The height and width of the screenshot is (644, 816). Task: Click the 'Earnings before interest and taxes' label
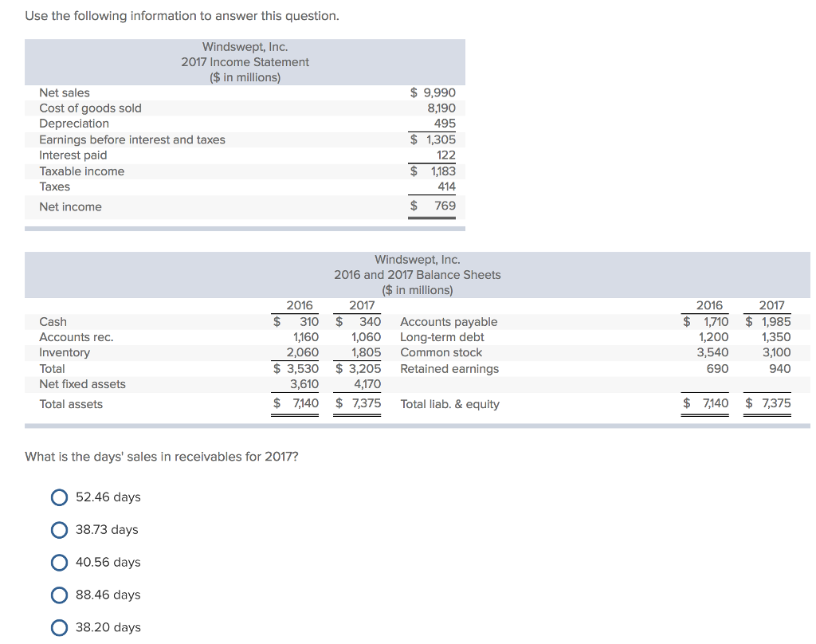point(132,139)
